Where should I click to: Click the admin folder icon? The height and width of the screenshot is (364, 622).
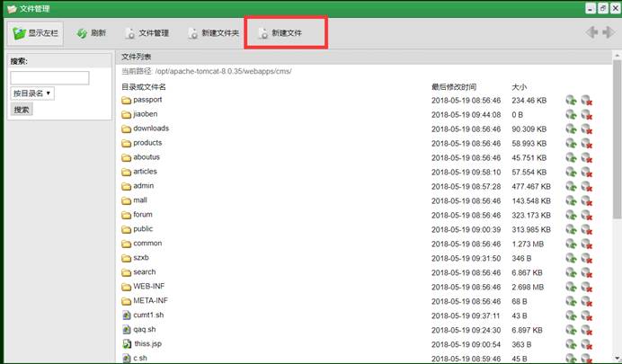(126, 186)
